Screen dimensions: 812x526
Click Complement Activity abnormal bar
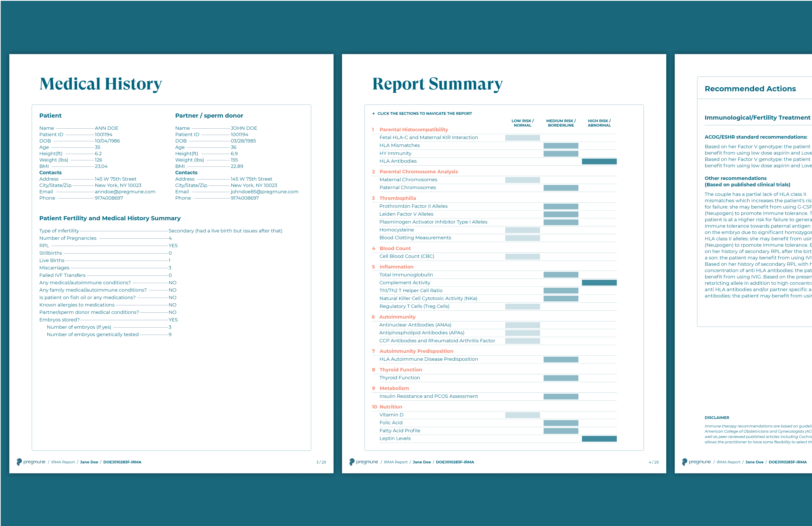click(x=599, y=282)
